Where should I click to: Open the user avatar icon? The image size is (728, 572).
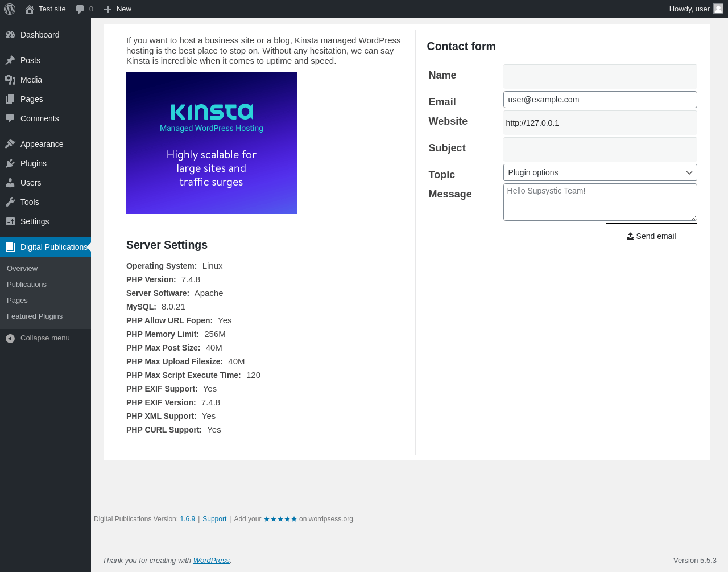pos(718,9)
